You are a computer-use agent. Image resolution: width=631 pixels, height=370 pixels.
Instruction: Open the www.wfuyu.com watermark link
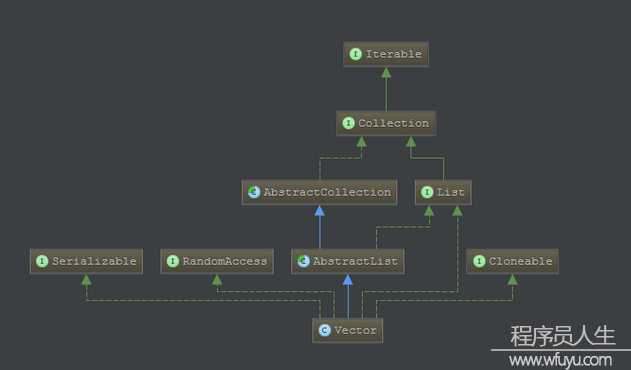[x=560, y=360]
